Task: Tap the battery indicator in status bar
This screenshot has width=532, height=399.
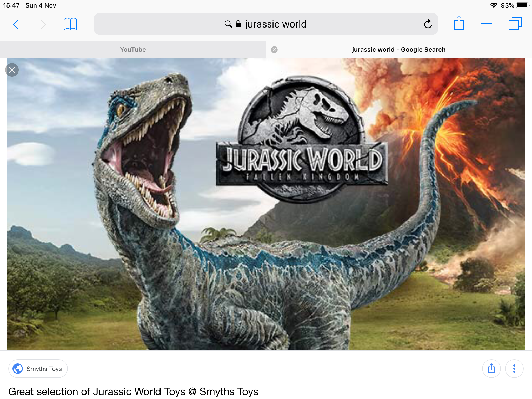Action: pos(523,5)
